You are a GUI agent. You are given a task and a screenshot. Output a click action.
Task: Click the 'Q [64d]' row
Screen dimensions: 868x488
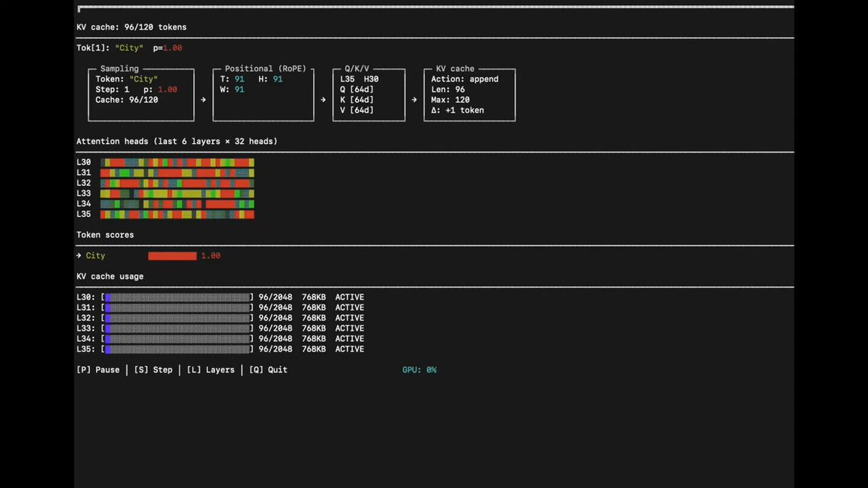pyautogui.click(x=357, y=90)
